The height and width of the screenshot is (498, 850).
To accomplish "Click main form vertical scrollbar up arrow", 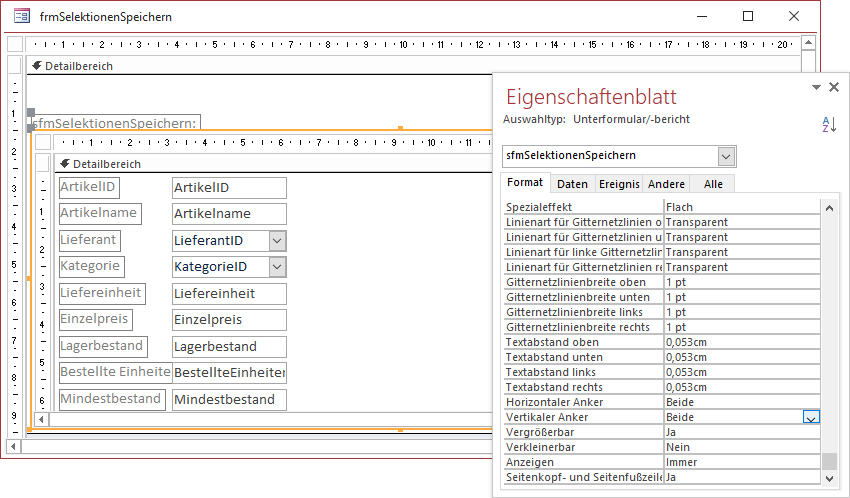I will pyautogui.click(x=808, y=43).
